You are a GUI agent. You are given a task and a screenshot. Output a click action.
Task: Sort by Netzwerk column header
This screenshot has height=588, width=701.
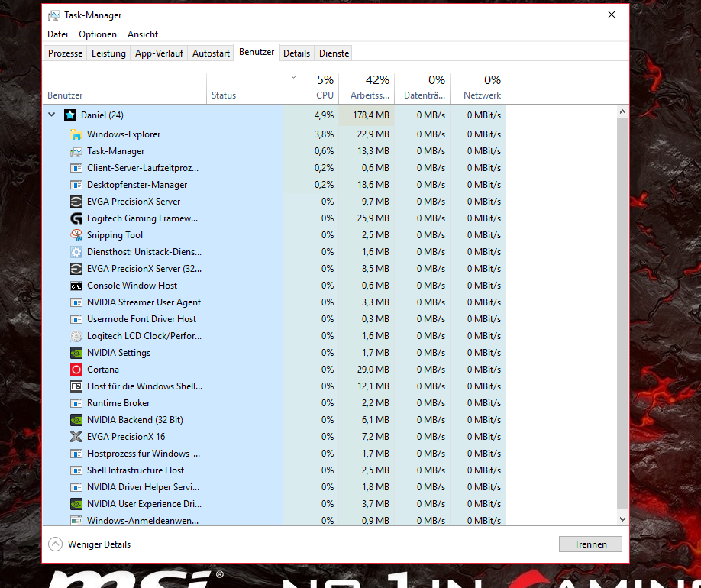[478, 88]
